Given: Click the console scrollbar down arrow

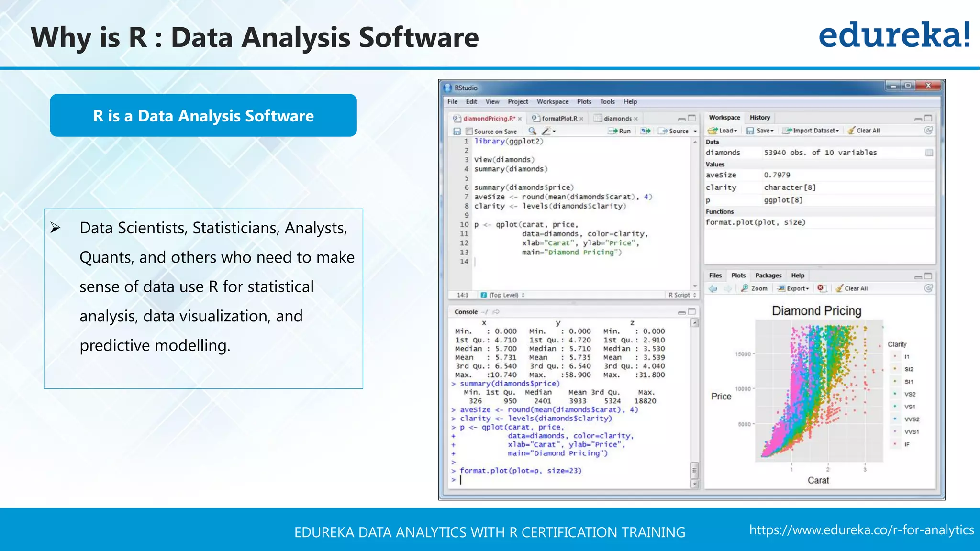Looking at the screenshot, I should coord(695,484).
